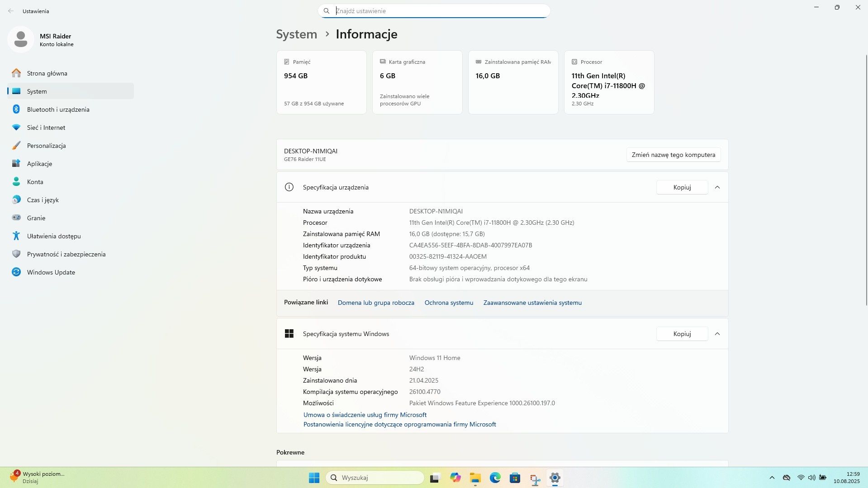Click the Prywatność i zabezpieczenia shield icon
This screenshot has height=488, width=868.
16,254
